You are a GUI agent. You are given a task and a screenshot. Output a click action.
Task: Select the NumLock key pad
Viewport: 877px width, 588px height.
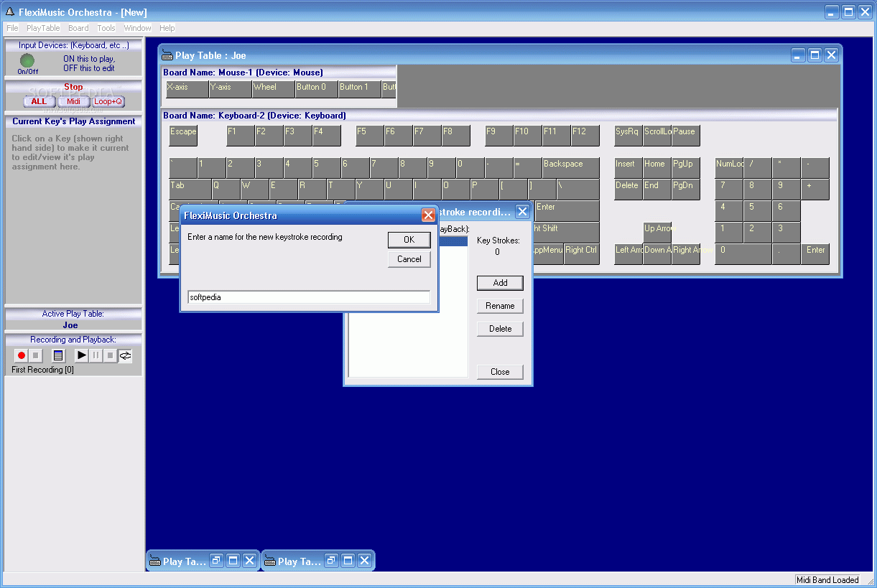[x=729, y=168]
